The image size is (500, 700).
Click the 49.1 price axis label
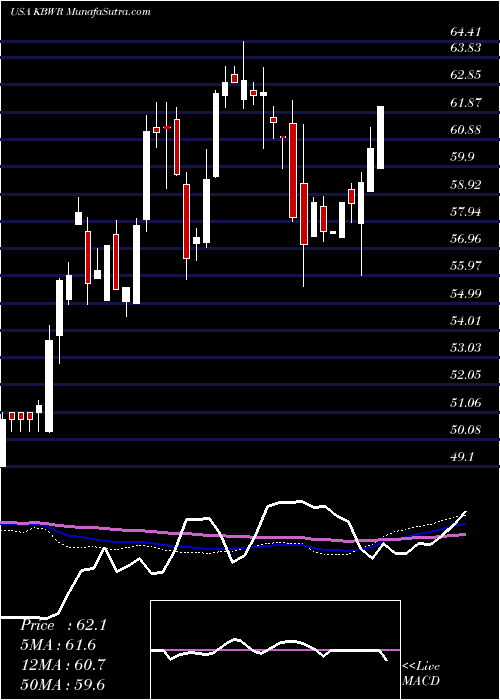coord(462,457)
